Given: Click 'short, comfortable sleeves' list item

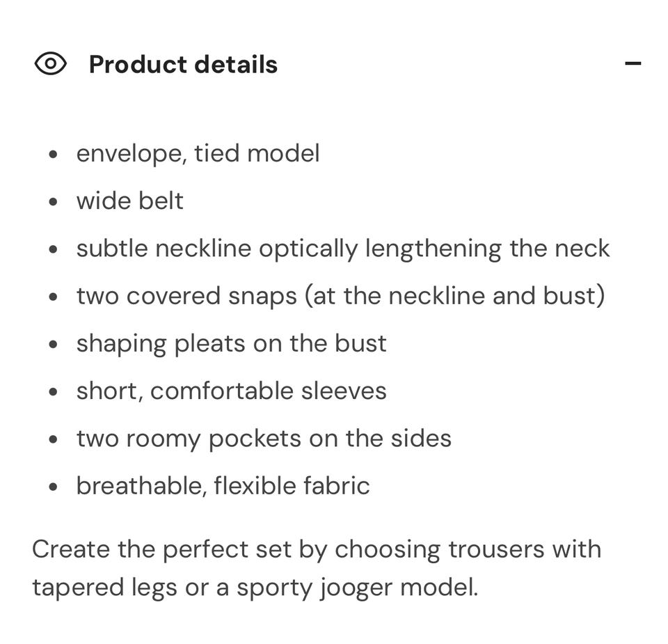Looking at the screenshot, I should click(x=231, y=391).
